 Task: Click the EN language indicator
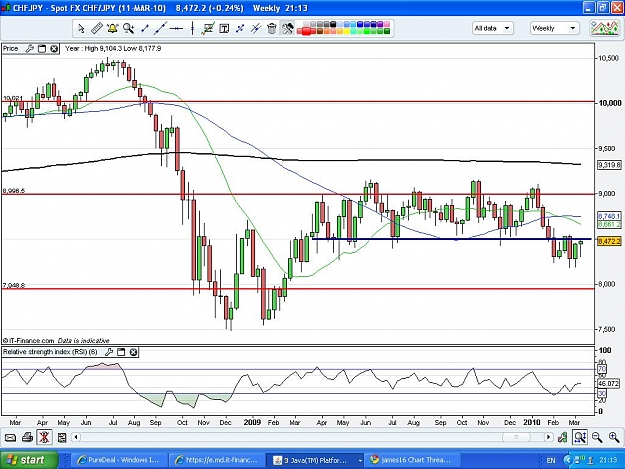tap(551, 460)
